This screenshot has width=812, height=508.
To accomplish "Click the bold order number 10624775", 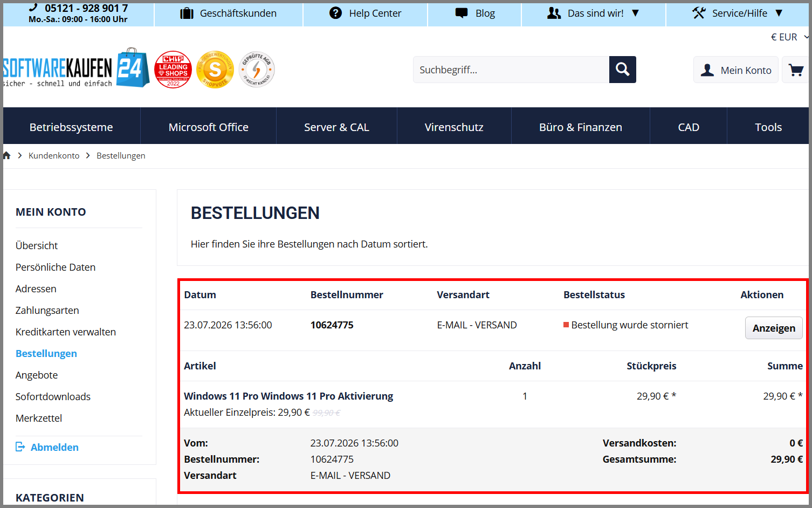I will point(332,325).
